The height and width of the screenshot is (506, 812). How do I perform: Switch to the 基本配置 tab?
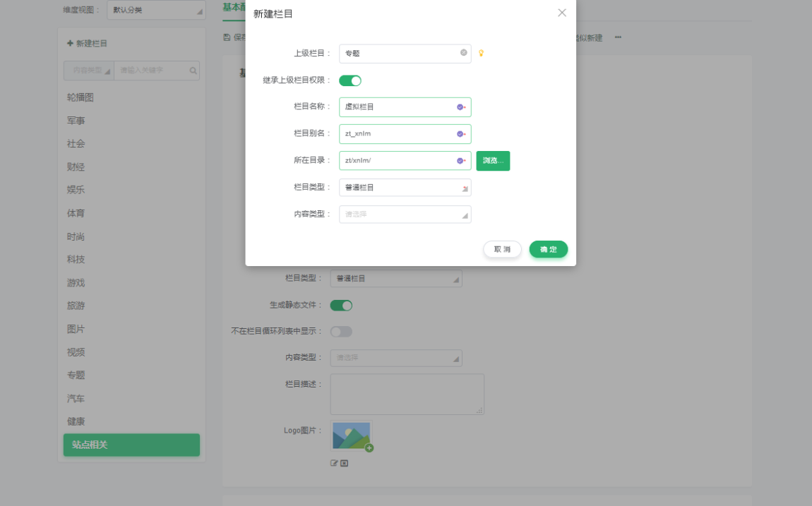(x=229, y=8)
